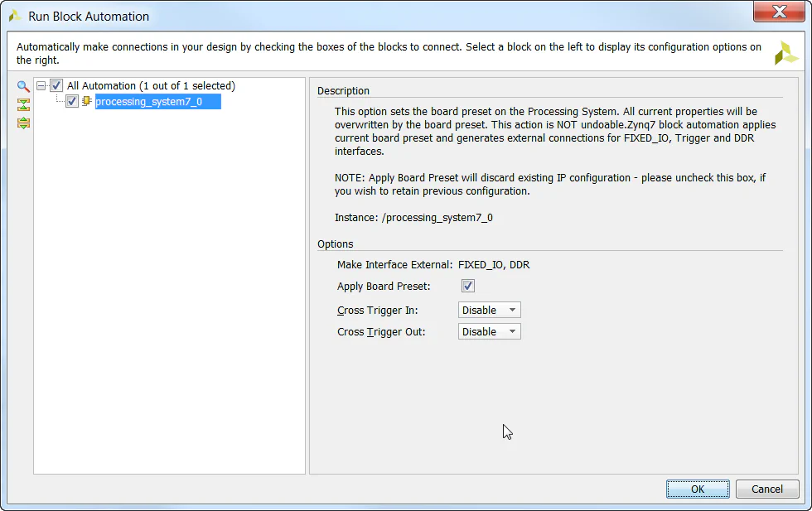Click the expand all icon in the left sidebar
This screenshot has height=511, width=812.
click(x=22, y=123)
